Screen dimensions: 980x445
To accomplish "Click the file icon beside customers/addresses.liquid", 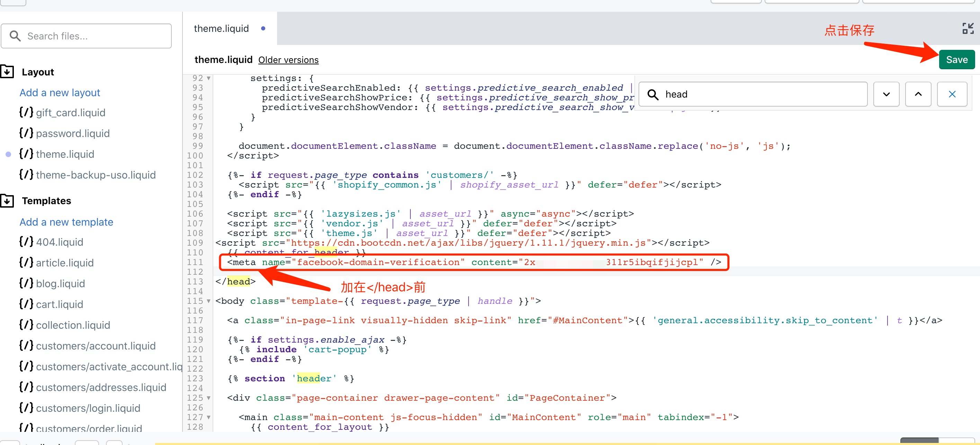I will [x=26, y=387].
